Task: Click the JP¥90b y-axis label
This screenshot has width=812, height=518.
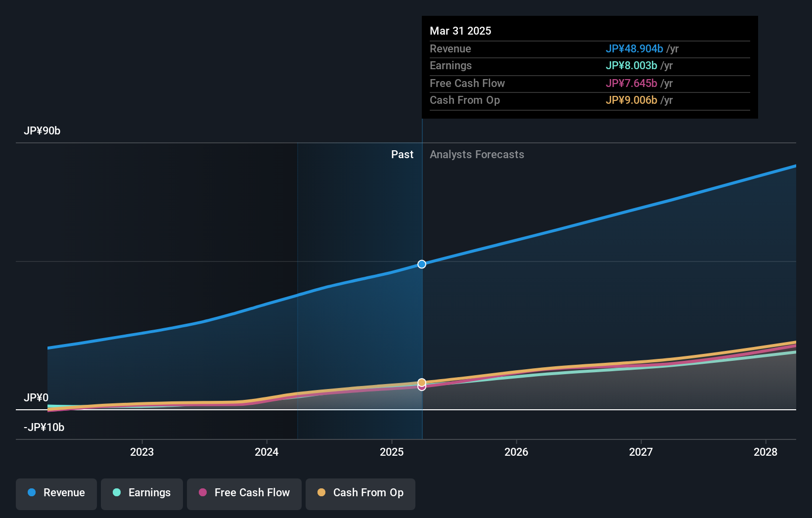Action: click(42, 131)
